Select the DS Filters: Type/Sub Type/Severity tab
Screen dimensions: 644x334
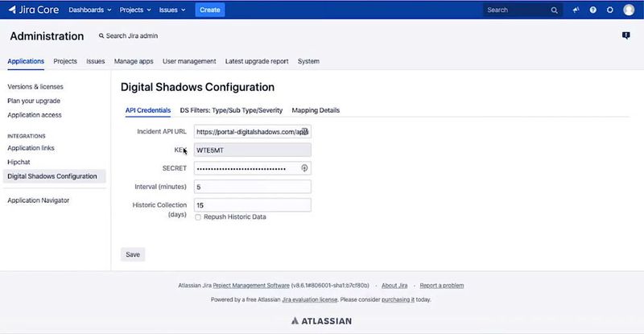coord(231,110)
